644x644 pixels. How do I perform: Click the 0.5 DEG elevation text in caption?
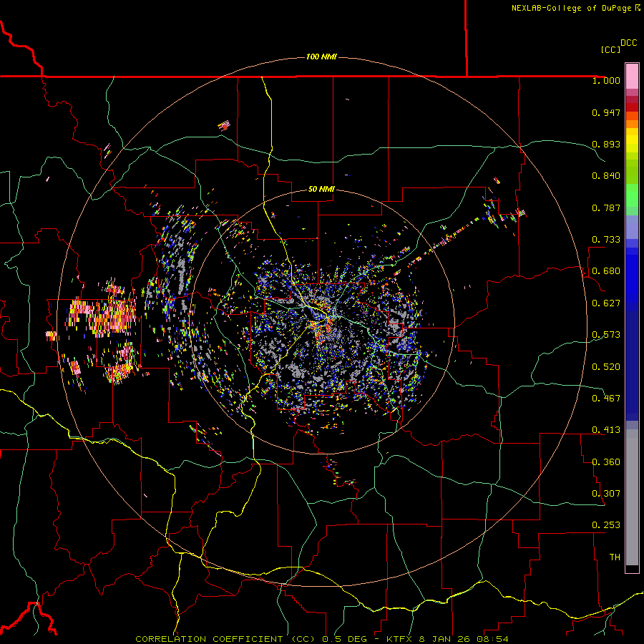click(x=344, y=639)
